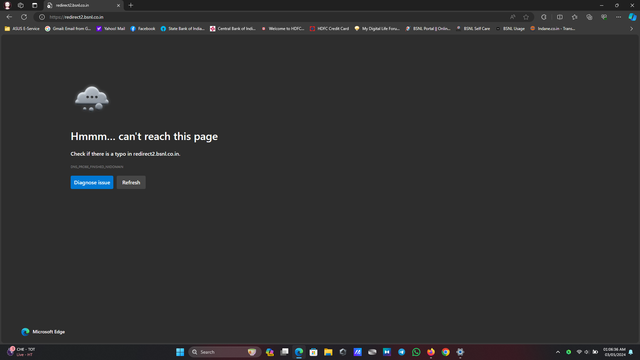Image resolution: width=640 pixels, height=360 pixels.
Task: Open network Wi-Fi tray icon
Action: [579, 352]
